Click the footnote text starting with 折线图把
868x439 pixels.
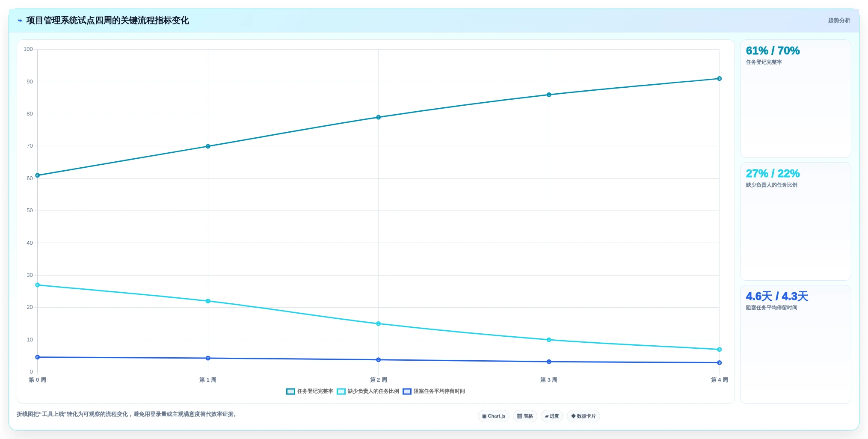(x=127, y=414)
